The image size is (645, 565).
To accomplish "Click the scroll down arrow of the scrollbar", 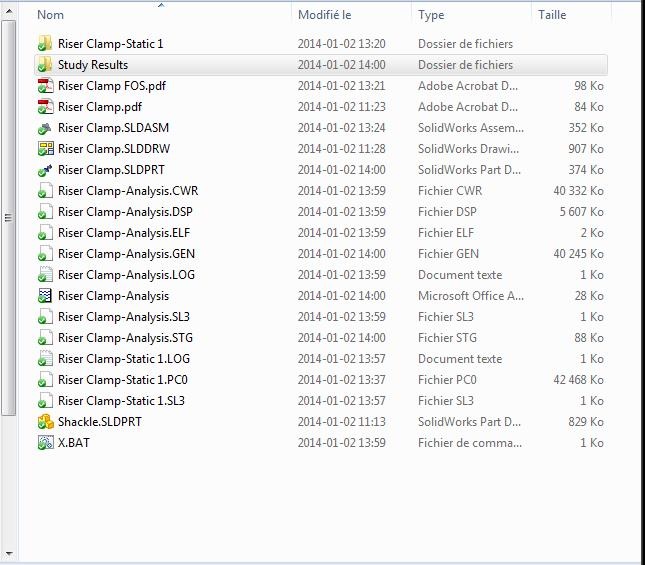I will pos(8,553).
